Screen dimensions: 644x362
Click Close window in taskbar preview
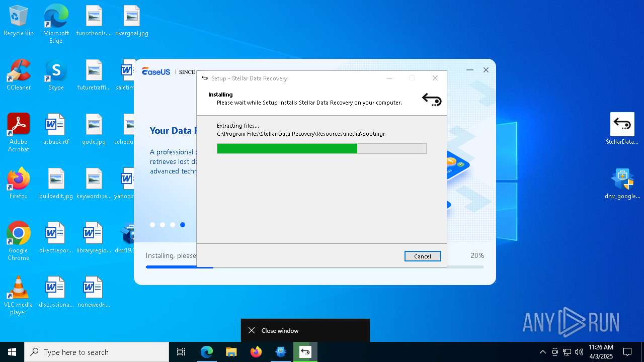(305, 330)
